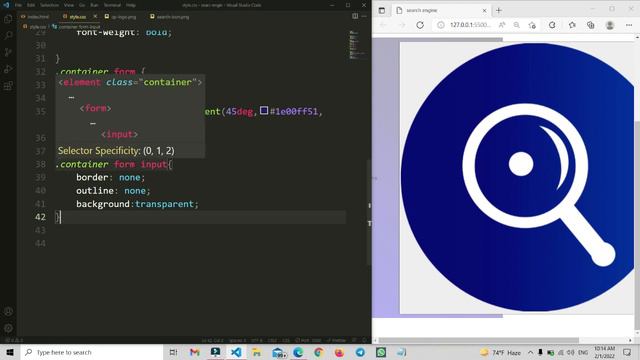Open Task View from the taskbar
This screenshot has width=640, height=360.
pyautogui.click(x=173, y=352)
